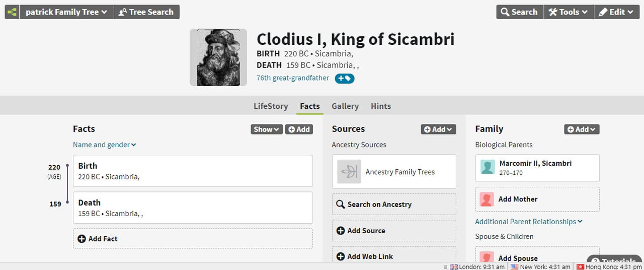Open the Gallery tab
644x270 pixels.
pyautogui.click(x=345, y=106)
